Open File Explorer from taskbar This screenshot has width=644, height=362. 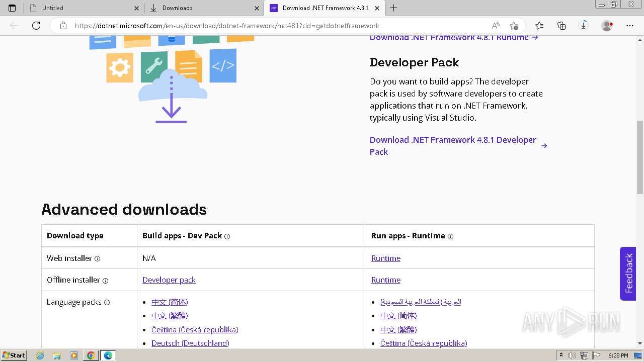tap(57, 355)
